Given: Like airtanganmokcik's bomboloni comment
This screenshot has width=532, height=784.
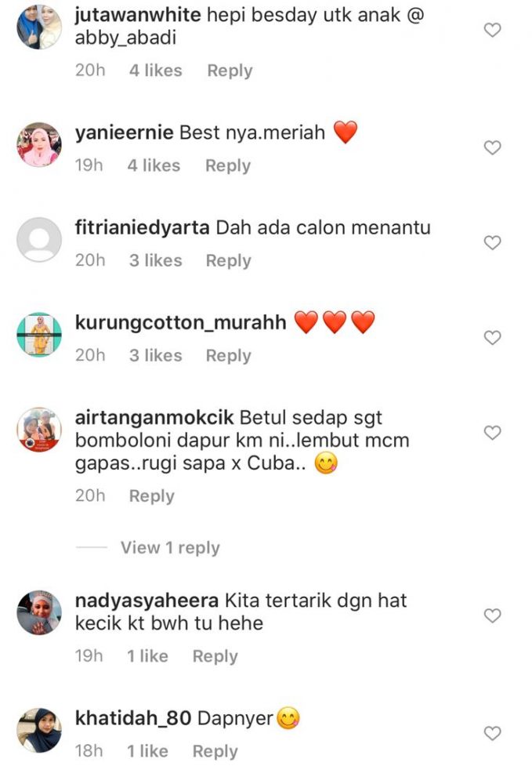Looking at the screenshot, I should tap(493, 433).
